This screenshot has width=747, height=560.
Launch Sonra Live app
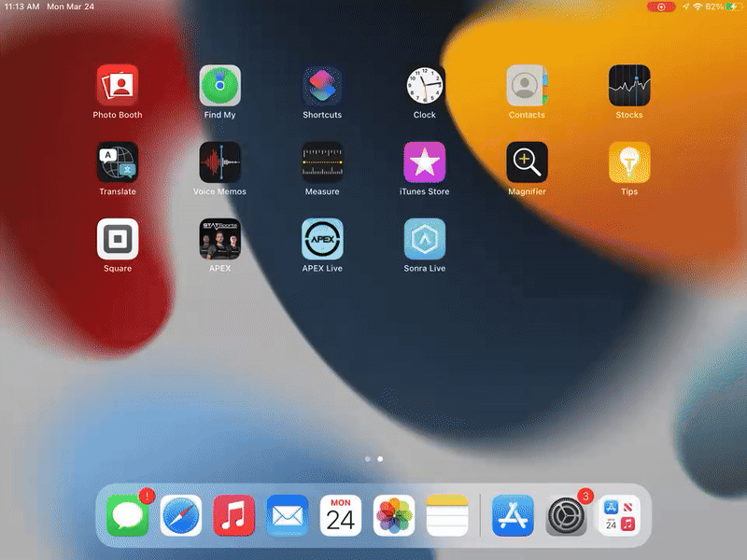pos(425,239)
